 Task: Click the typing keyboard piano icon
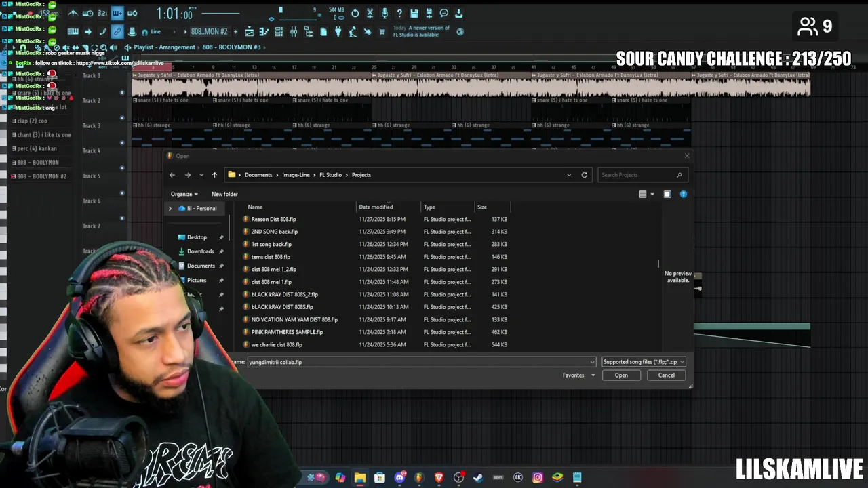point(73,31)
